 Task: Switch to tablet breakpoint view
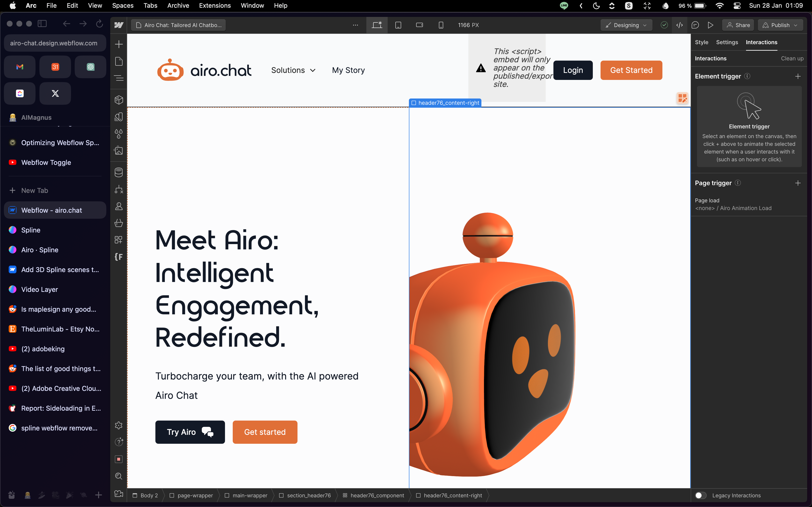click(x=398, y=25)
